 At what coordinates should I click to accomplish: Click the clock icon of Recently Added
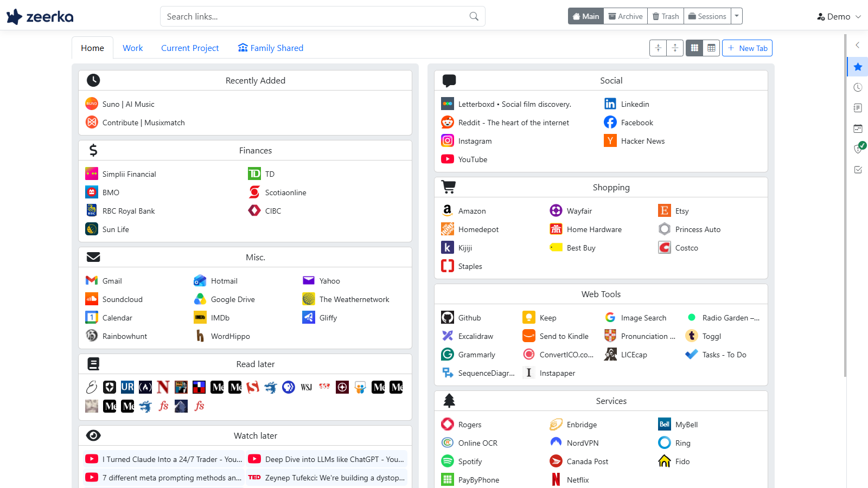93,80
